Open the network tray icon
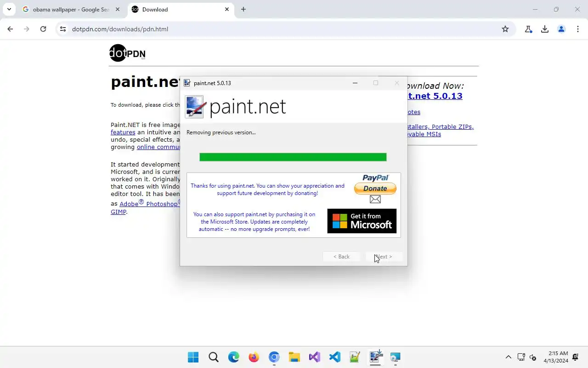This screenshot has width=588, height=368. pyautogui.click(x=521, y=357)
